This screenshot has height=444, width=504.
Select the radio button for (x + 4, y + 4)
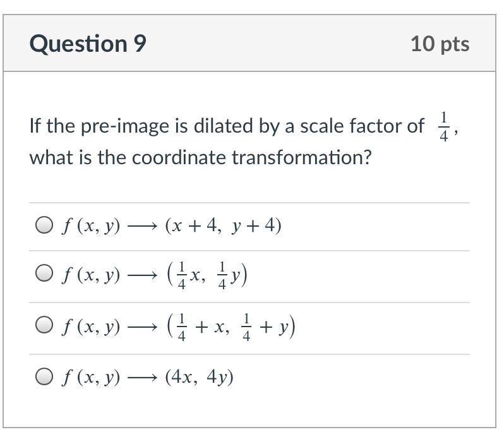point(44,225)
